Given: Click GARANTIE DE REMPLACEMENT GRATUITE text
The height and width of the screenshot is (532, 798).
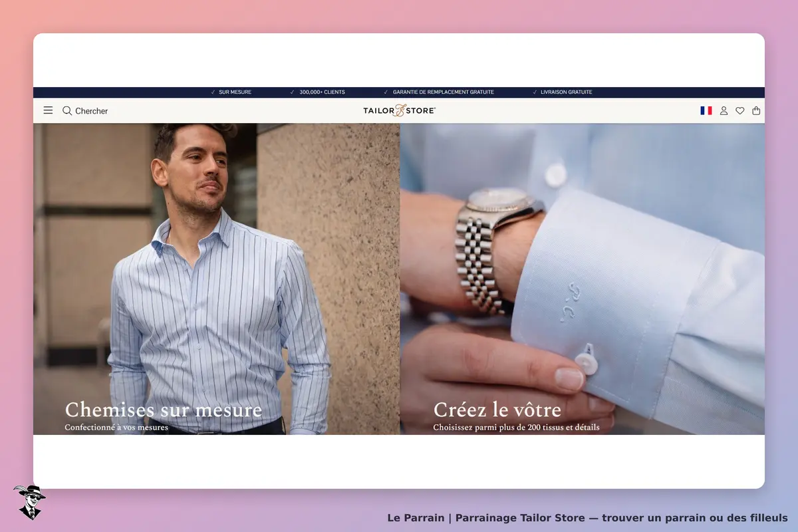Looking at the screenshot, I should pyautogui.click(x=443, y=92).
